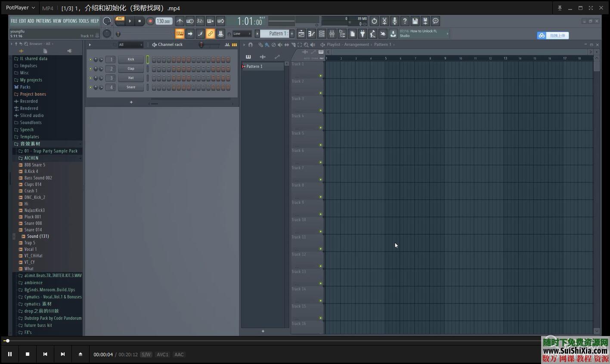Viewport: 610px width, 364px height.
Task: Click the microphone one-click recording icon
Action: pyautogui.click(x=394, y=21)
